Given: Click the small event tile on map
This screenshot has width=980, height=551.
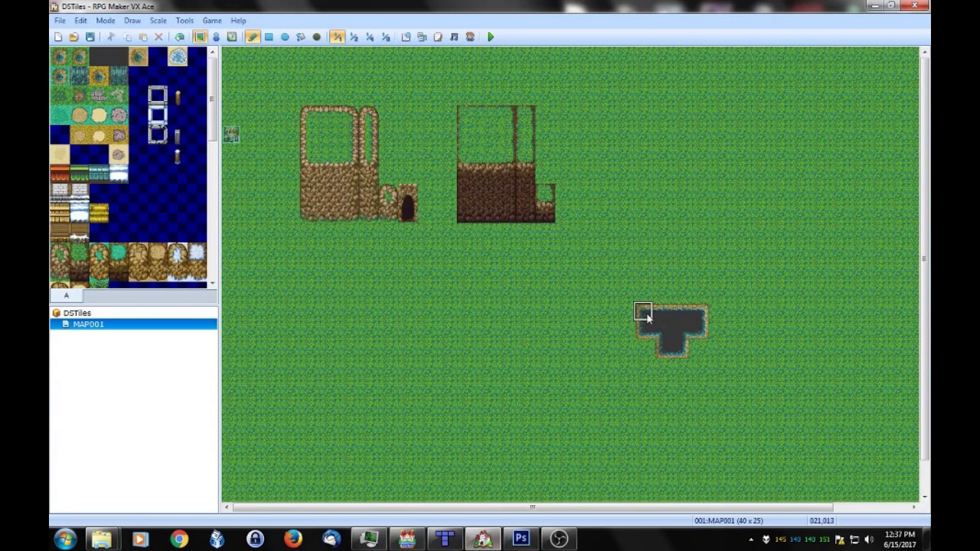Looking at the screenshot, I should 231,135.
